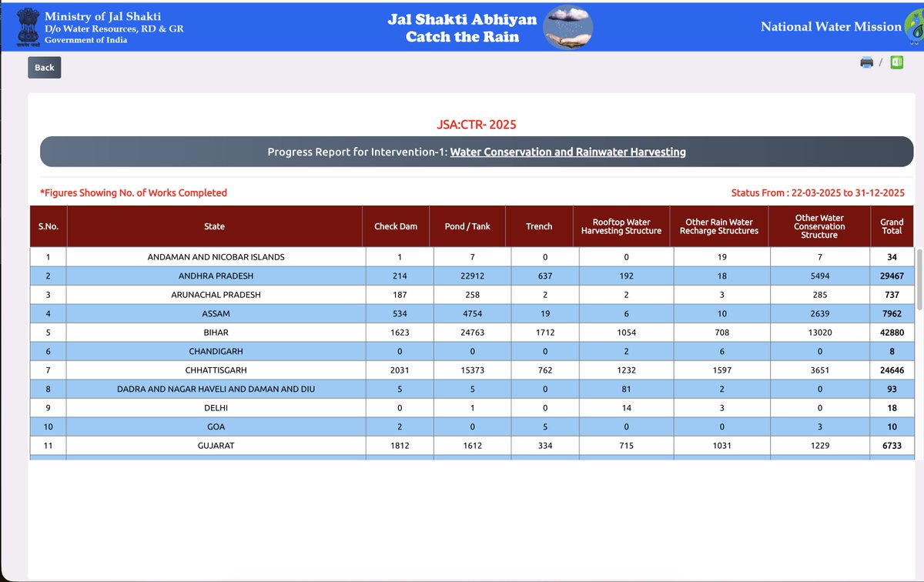Click the S.No. column header
Image resolution: width=924 pixels, height=582 pixels.
pos(49,226)
